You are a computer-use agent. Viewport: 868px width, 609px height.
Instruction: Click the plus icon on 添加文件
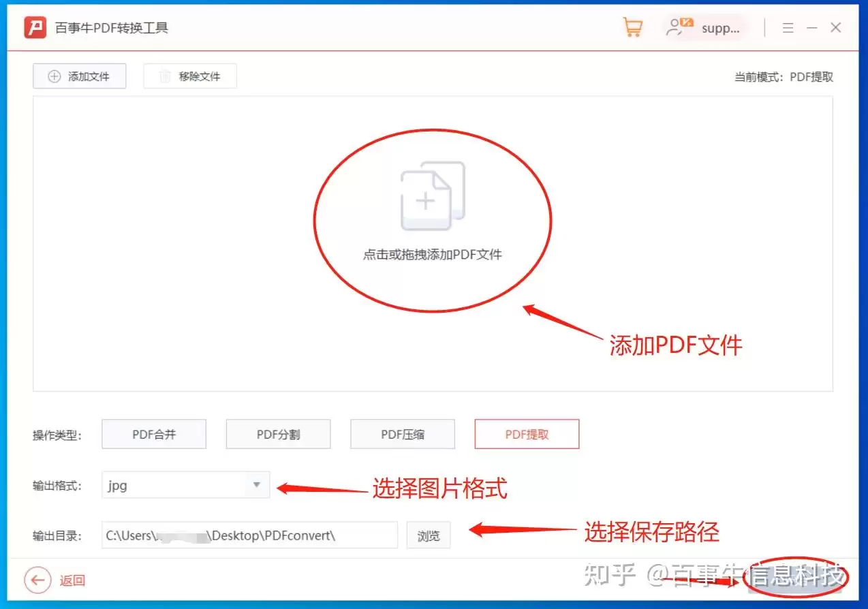click(x=53, y=76)
